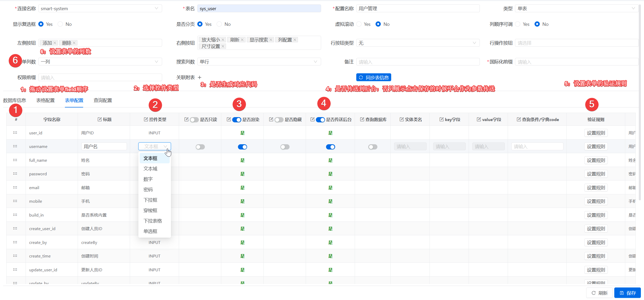Image resolution: width=644 pixels, height=300 pixels.
Task: Enable the 是否只读 toggle for username row
Action: 200,147
